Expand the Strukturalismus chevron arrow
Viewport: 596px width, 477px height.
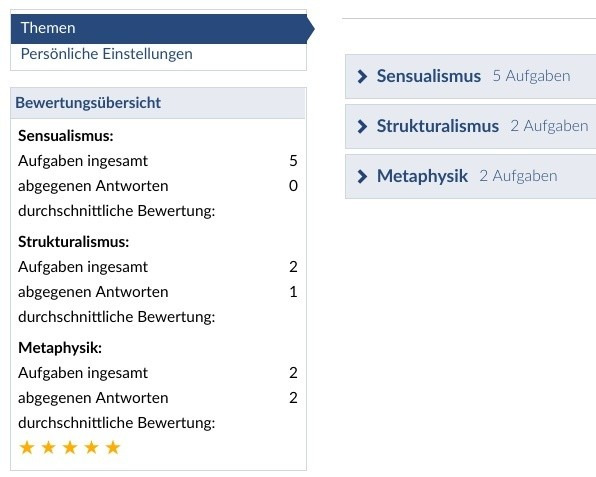(x=362, y=126)
